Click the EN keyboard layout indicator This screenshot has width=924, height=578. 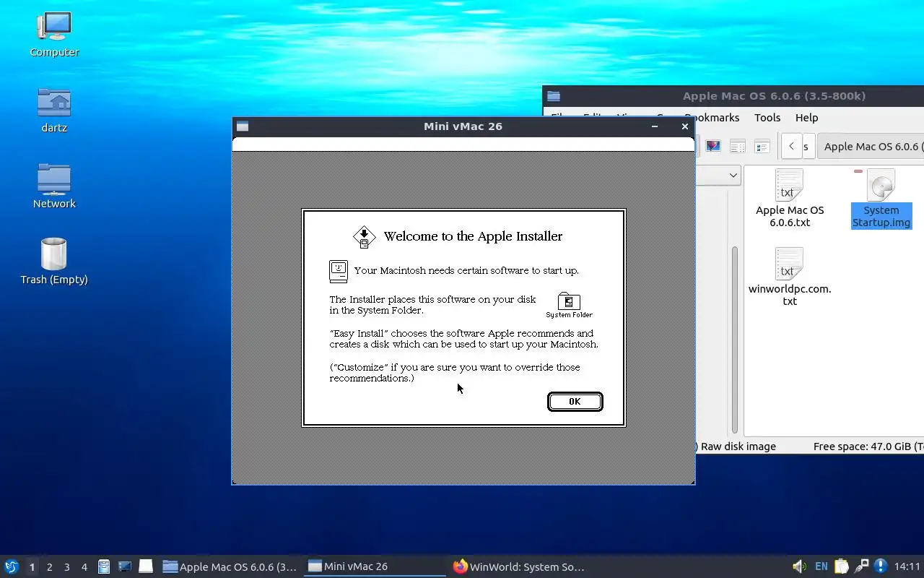[x=821, y=566]
